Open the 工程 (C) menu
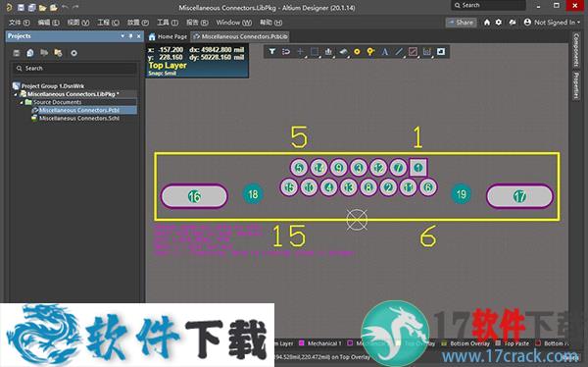This screenshot has width=588, height=367. [x=108, y=23]
